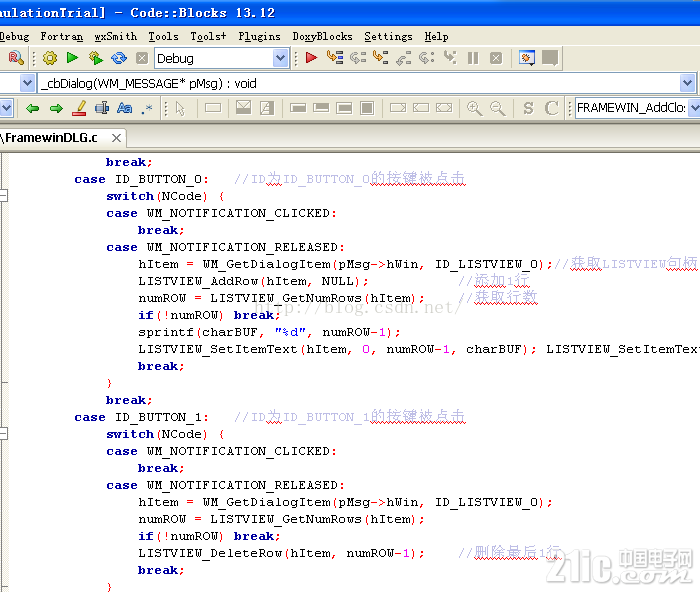The image size is (700, 592).
Task: Click 'case ID_BUTTON_1:' in the code
Action: [x=141, y=417]
